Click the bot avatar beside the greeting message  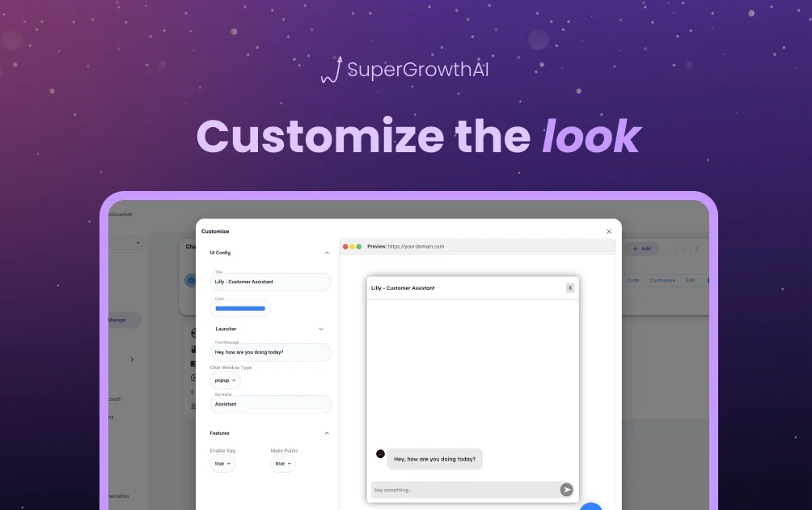pyautogui.click(x=380, y=453)
